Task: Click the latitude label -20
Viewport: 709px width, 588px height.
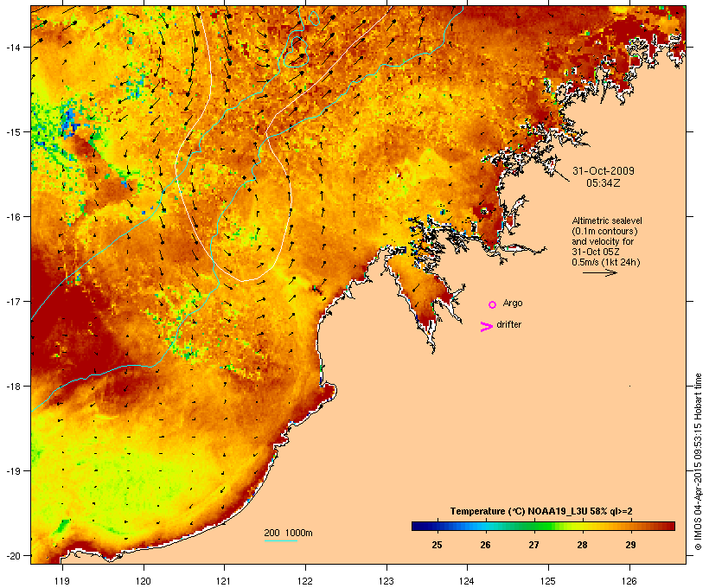Action: click(13, 555)
